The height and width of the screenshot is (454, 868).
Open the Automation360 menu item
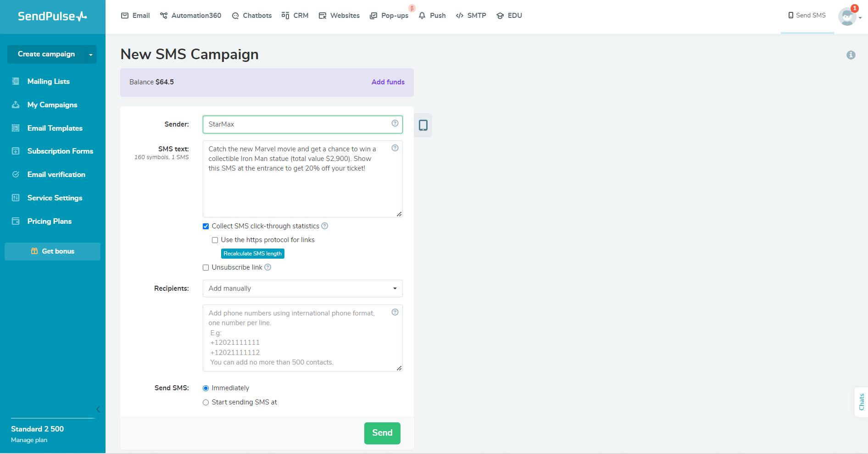click(191, 16)
